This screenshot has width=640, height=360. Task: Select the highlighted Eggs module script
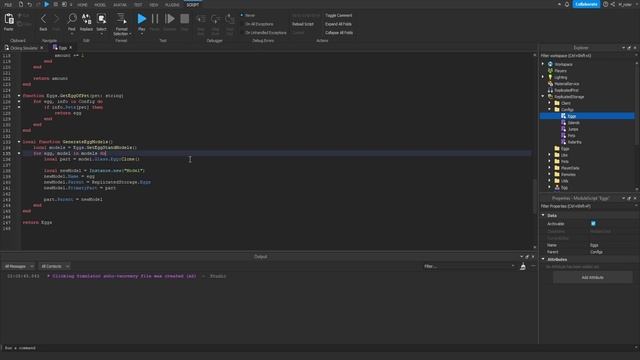coord(587,116)
